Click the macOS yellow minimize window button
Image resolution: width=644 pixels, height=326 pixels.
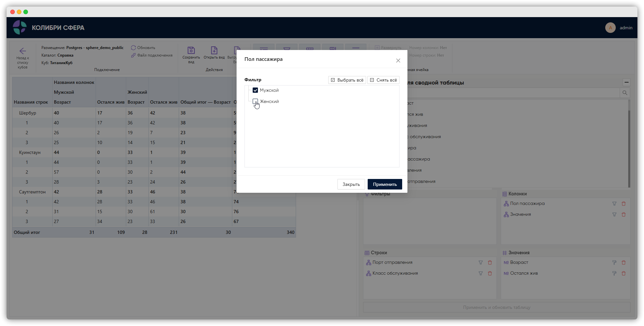tap(19, 12)
